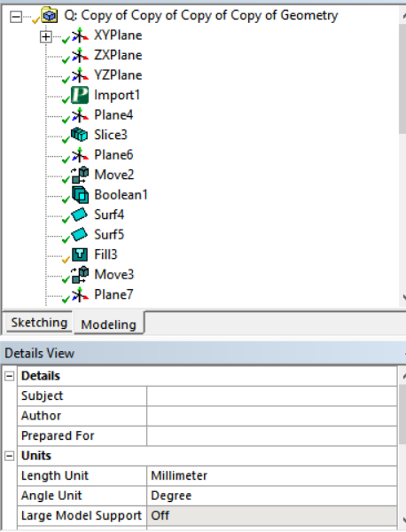This screenshot has width=406, height=532.
Task: Select the Boolean1 operation icon
Action: pyautogui.click(x=81, y=195)
